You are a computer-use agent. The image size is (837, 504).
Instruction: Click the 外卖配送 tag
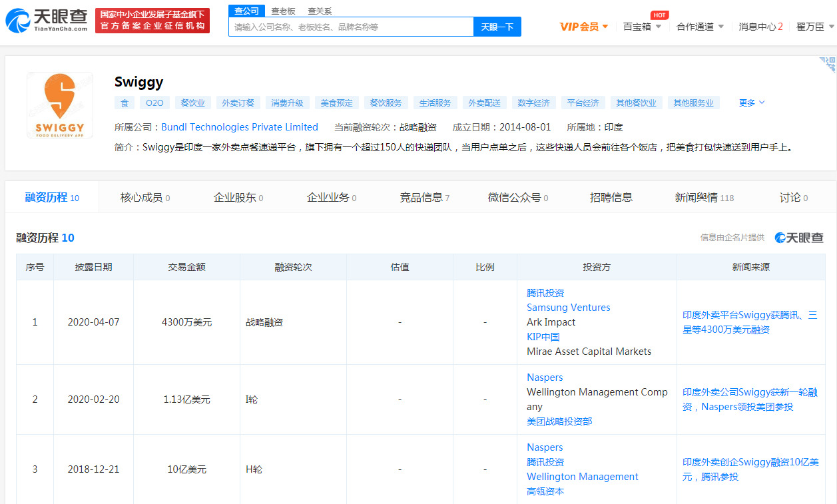485,103
